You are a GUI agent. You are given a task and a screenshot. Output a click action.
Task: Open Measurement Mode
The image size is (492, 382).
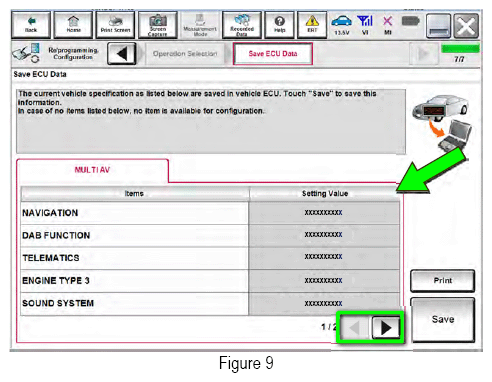200,25
